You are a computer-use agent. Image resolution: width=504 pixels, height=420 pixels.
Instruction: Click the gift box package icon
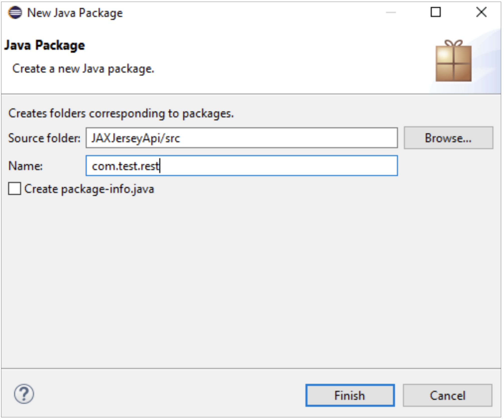point(453,61)
